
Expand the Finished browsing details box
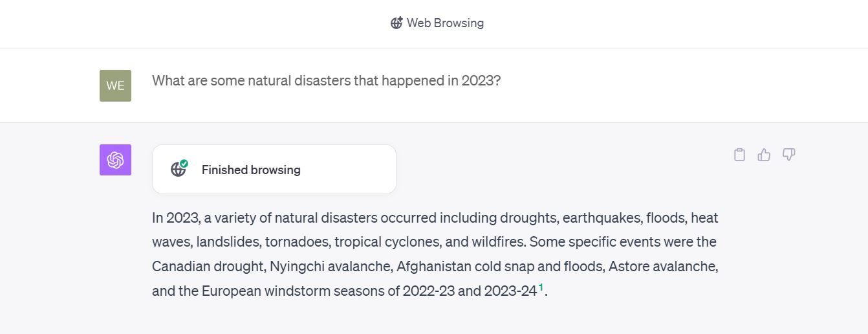(274, 170)
